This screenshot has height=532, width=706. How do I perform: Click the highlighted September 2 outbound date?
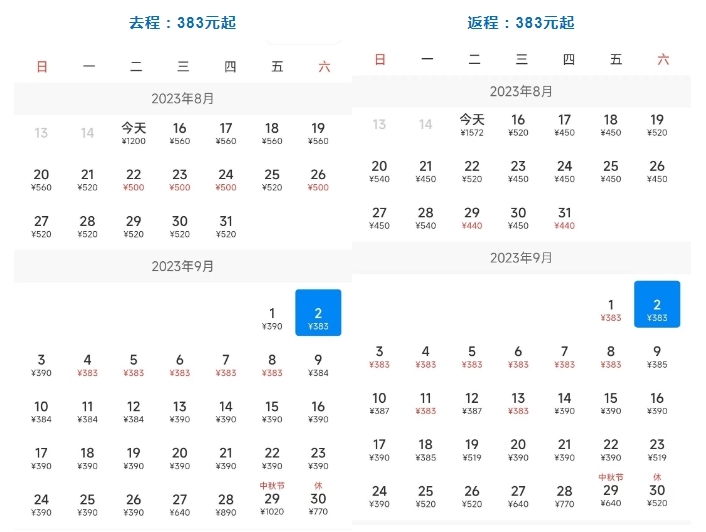(318, 313)
